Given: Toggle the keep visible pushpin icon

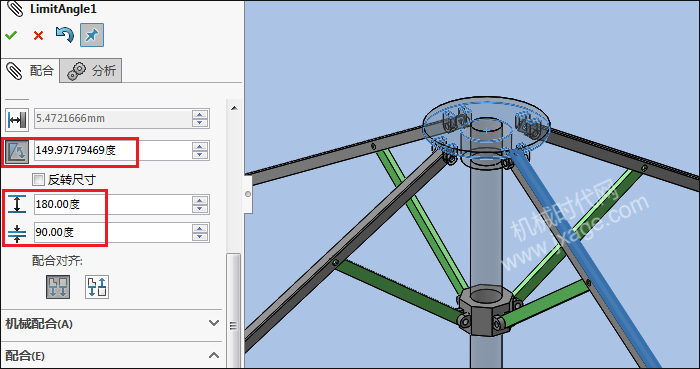Looking at the screenshot, I should pyautogui.click(x=92, y=35).
